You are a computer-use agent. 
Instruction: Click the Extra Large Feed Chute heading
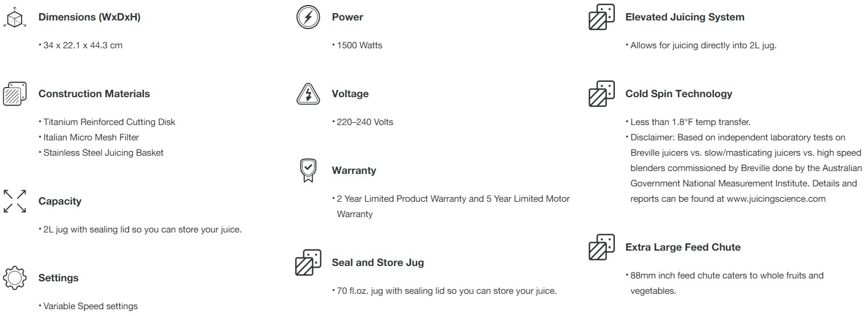pyautogui.click(x=683, y=247)
